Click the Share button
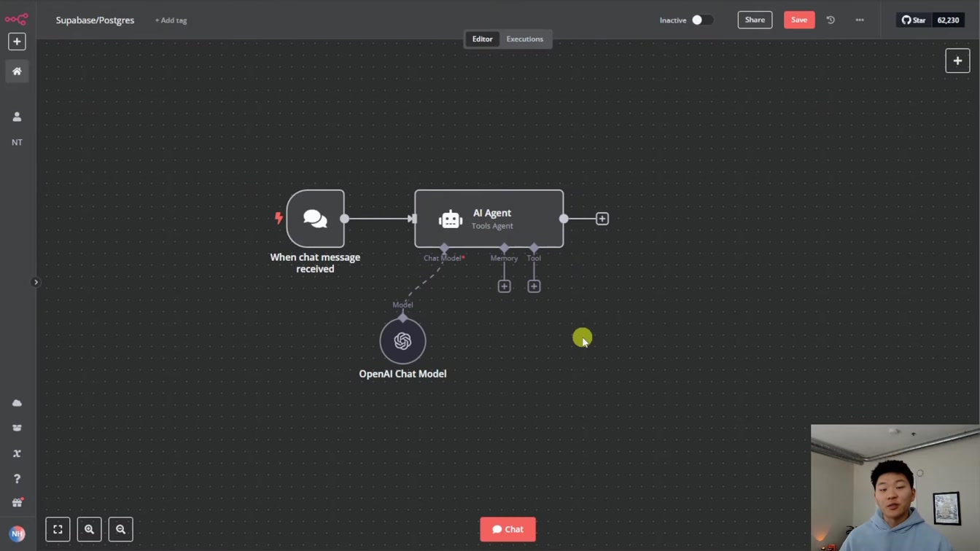Viewport: 980px width, 551px height. click(755, 20)
